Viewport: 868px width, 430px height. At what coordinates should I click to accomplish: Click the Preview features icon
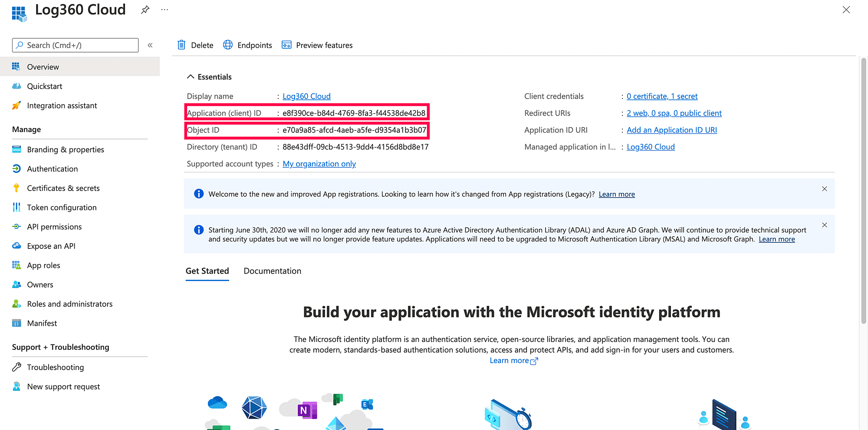click(x=286, y=45)
